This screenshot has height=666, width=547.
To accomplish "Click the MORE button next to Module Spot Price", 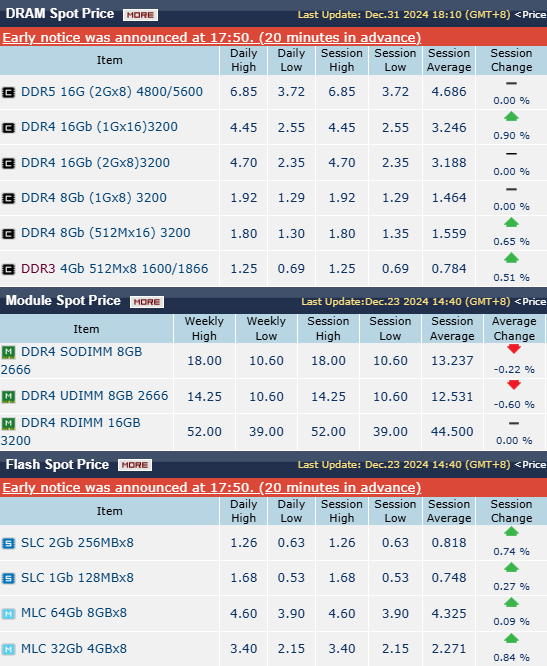I will [147, 302].
